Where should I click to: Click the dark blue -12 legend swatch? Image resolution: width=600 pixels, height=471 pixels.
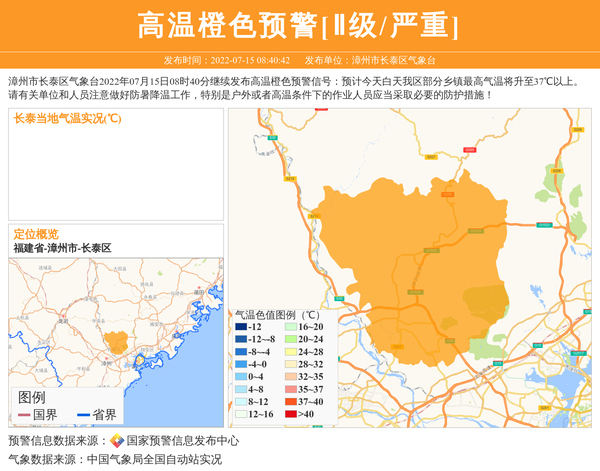pyautogui.click(x=240, y=327)
